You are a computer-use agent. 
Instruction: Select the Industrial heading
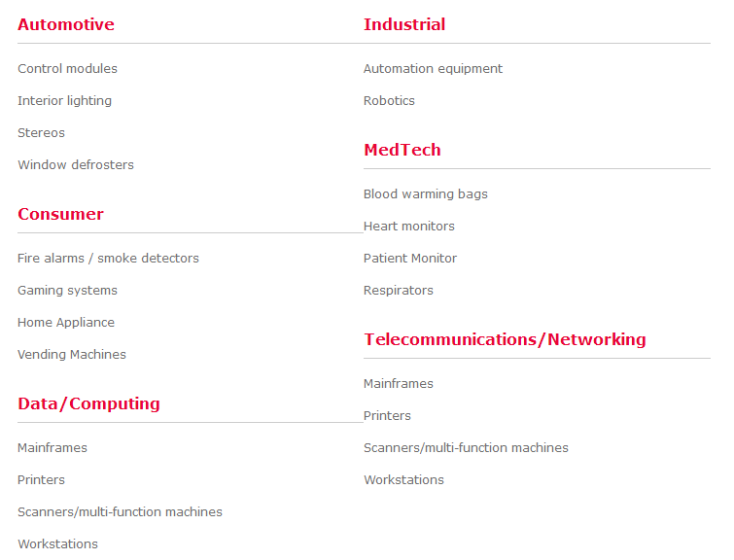tap(404, 24)
